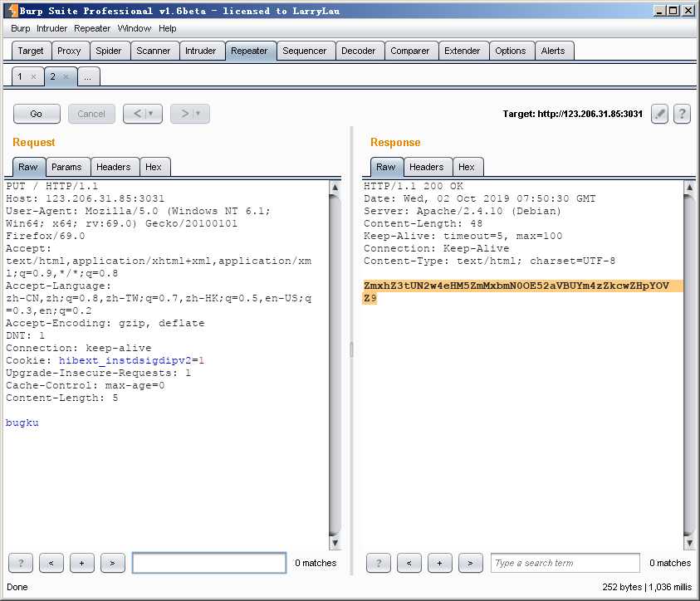Close Repeater tab 2 with its x

click(x=66, y=76)
